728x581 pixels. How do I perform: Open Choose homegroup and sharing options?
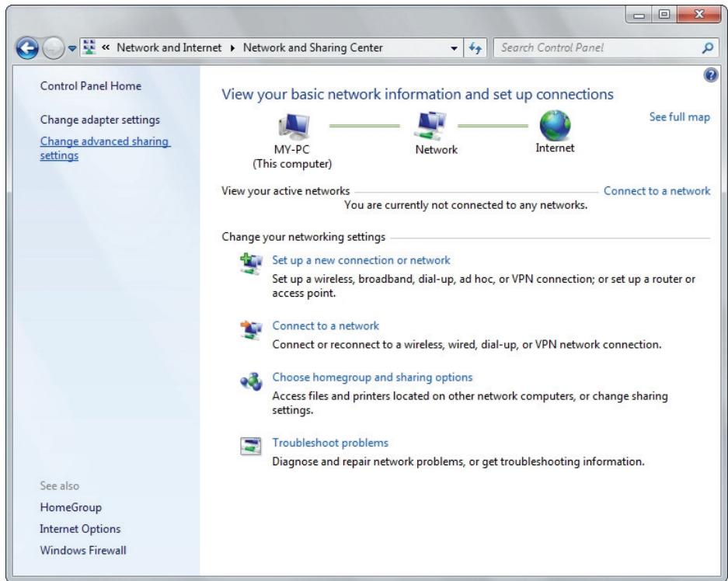tap(372, 377)
